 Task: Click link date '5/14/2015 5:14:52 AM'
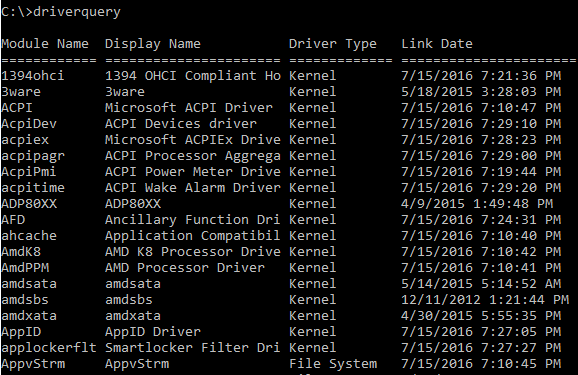[x=481, y=284]
